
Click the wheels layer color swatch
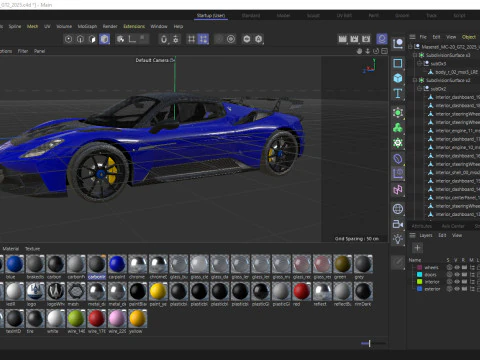(x=419, y=267)
